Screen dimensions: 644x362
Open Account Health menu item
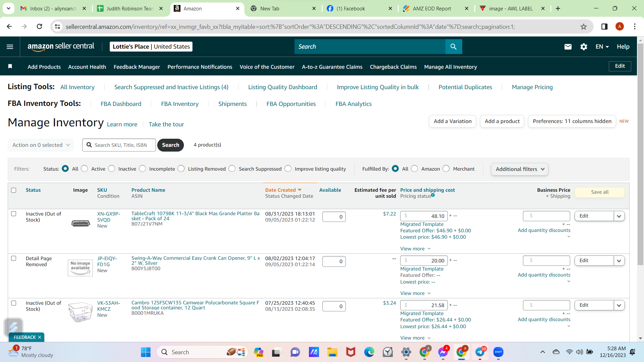87,67
